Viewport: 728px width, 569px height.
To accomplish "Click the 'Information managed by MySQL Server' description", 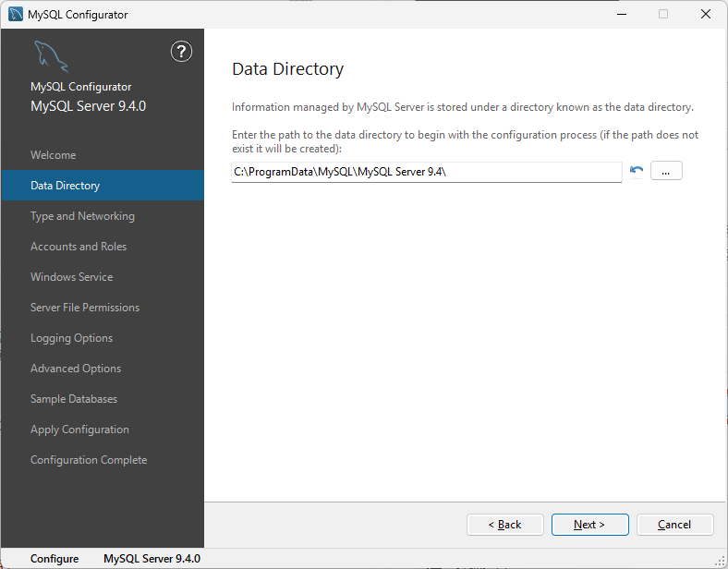I will point(463,107).
